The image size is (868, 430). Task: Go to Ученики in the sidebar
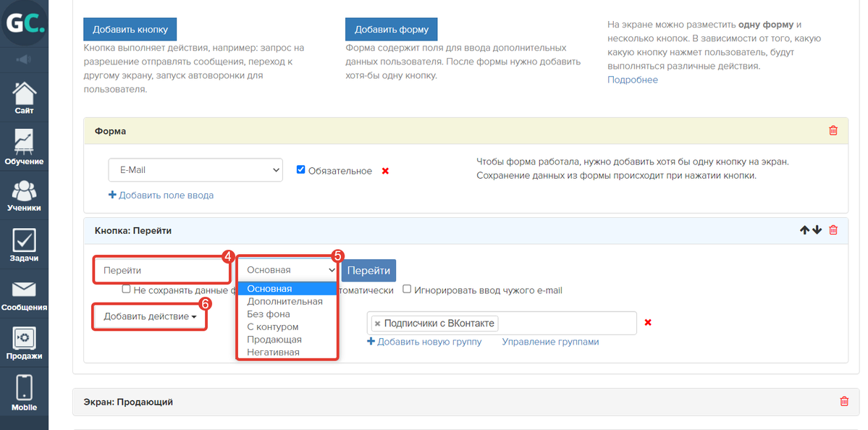coord(24,195)
